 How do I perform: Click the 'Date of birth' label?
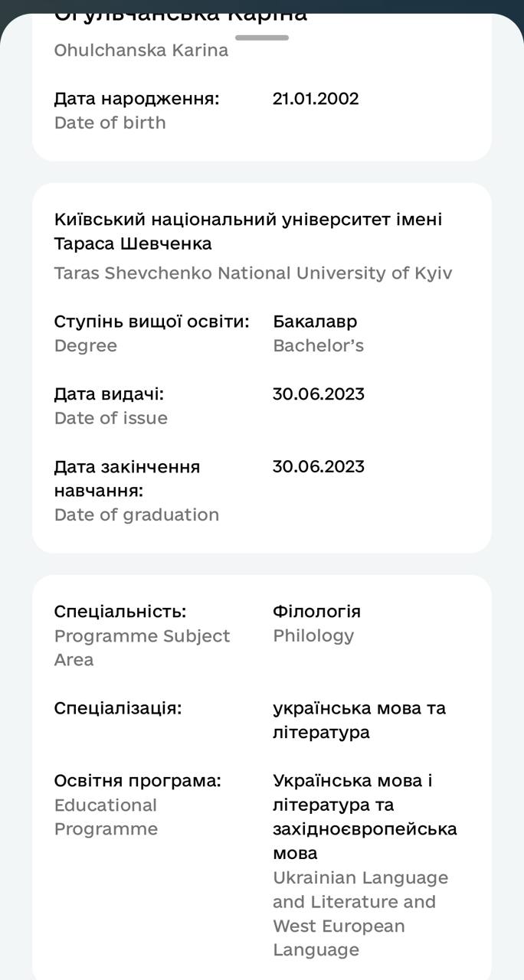tap(110, 122)
